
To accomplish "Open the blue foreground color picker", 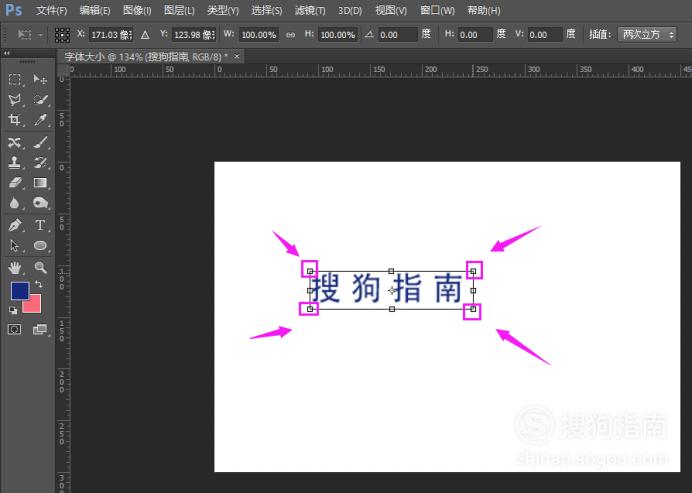I will (x=18, y=290).
